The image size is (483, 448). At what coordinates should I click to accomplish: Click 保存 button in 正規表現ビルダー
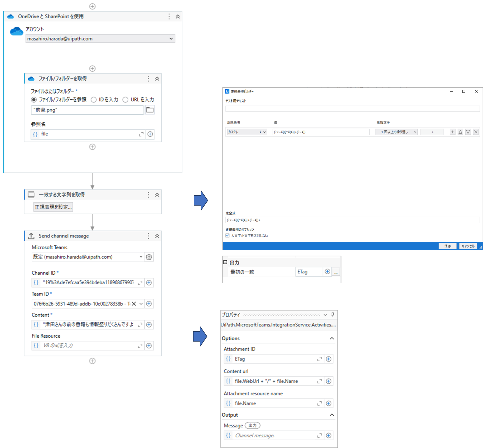coord(447,246)
